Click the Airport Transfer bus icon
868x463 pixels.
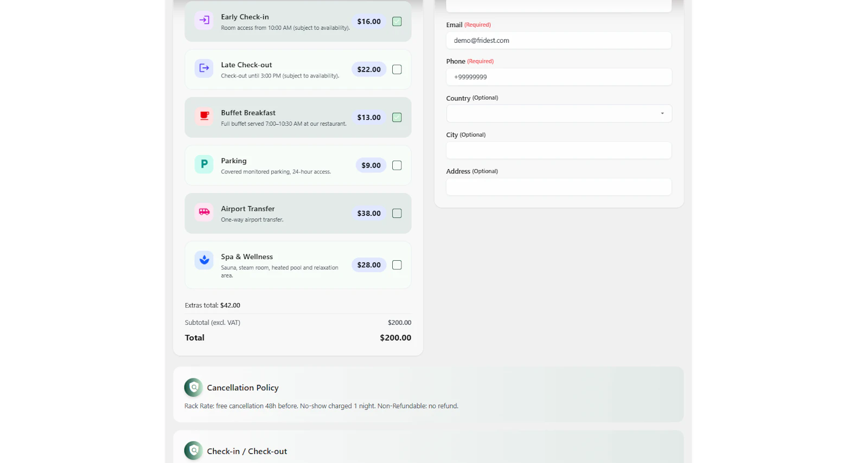point(204,212)
